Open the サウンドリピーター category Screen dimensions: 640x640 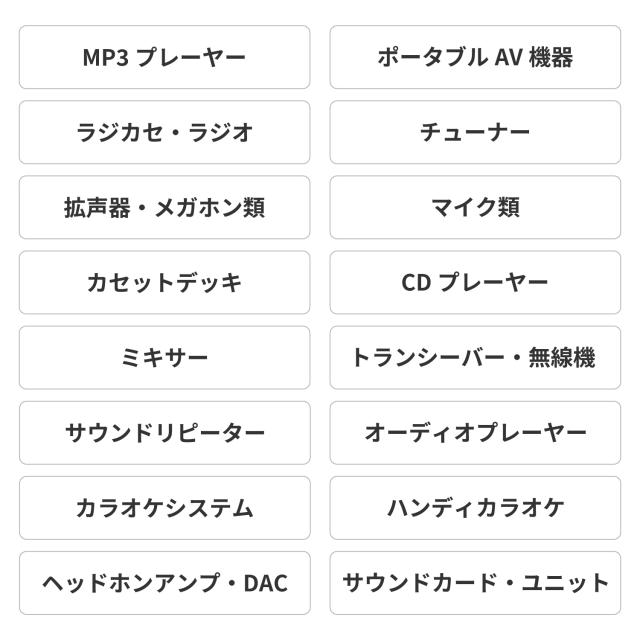164,432
